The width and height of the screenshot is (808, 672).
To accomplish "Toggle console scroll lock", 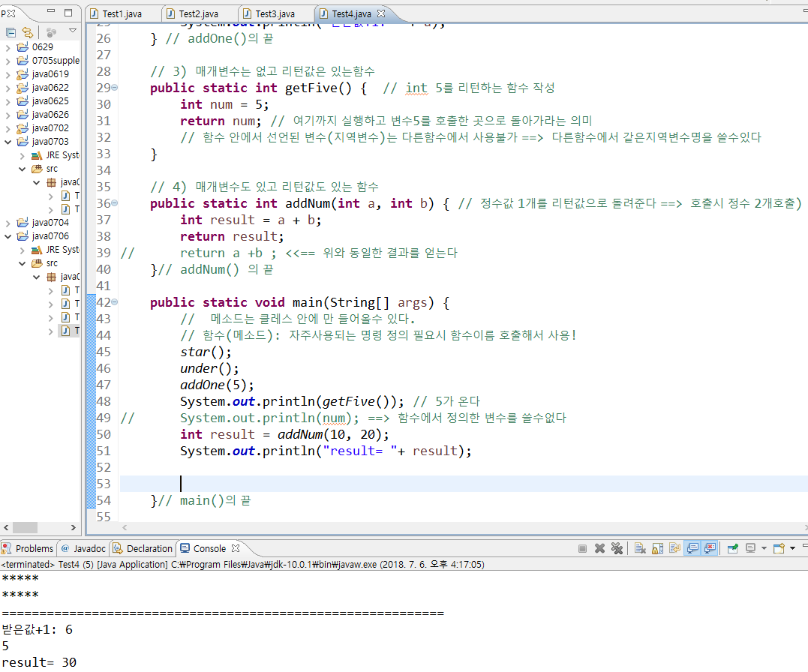I will tap(657, 548).
